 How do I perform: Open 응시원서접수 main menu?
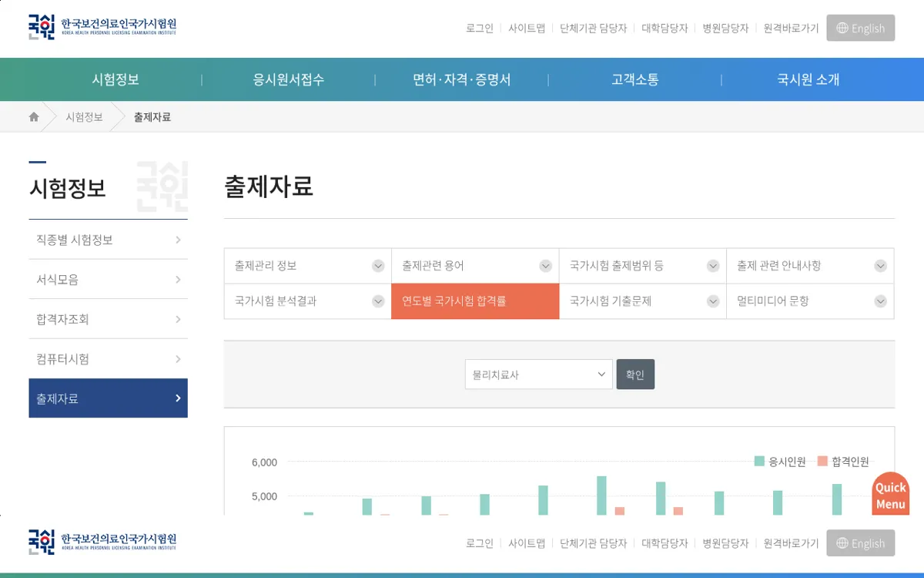[x=289, y=79]
